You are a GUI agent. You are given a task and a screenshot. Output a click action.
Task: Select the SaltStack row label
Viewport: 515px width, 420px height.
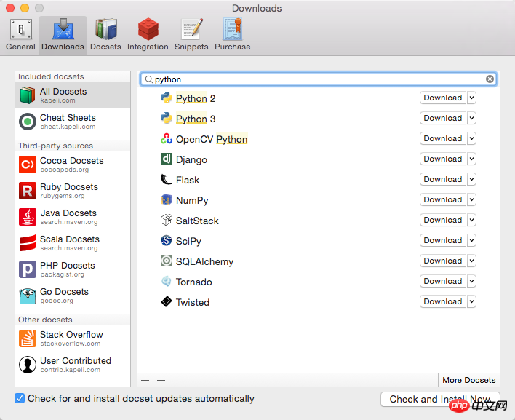(197, 221)
